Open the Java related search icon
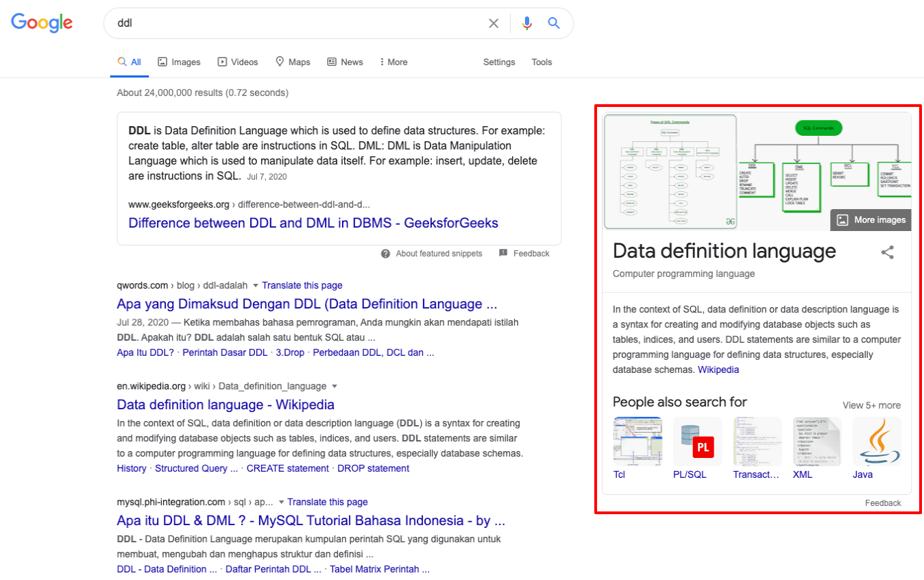 [x=877, y=442]
